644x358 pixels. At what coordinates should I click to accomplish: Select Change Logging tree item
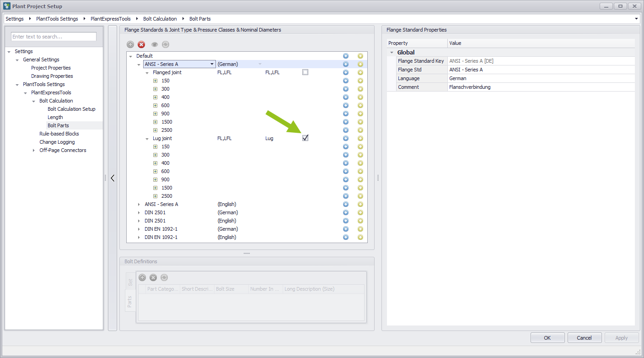click(57, 142)
